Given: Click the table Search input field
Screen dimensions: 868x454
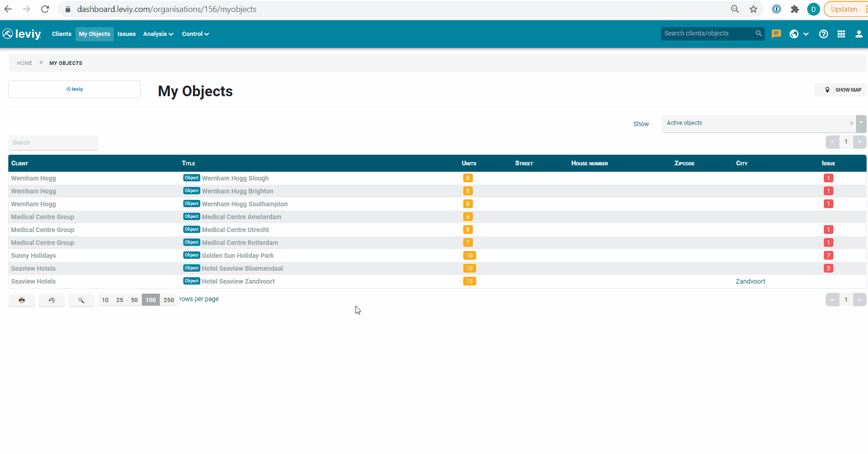Looking at the screenshot, I should tap(53, 143).
